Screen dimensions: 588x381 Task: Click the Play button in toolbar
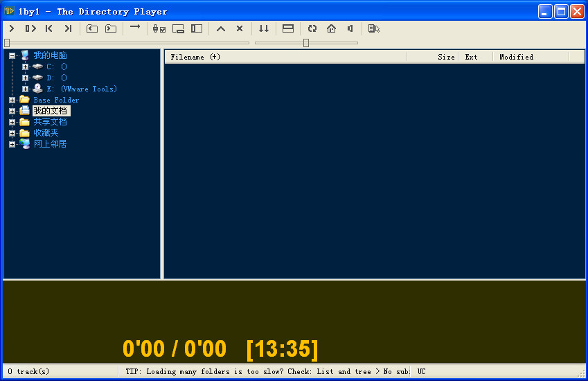tap(12, 28)
